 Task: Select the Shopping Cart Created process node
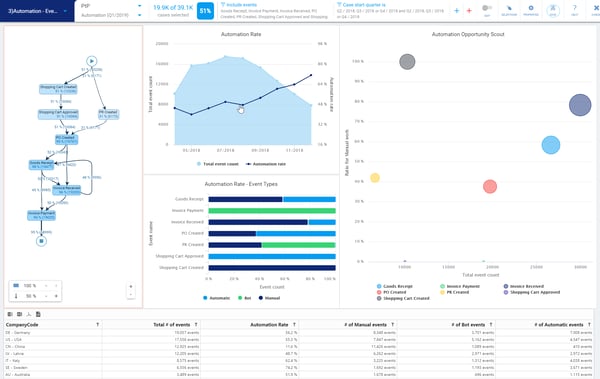point(58,89)
